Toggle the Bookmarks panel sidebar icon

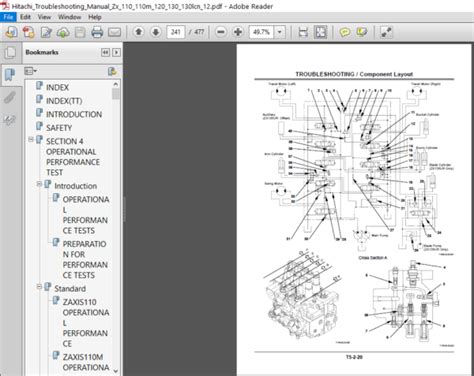10,75
